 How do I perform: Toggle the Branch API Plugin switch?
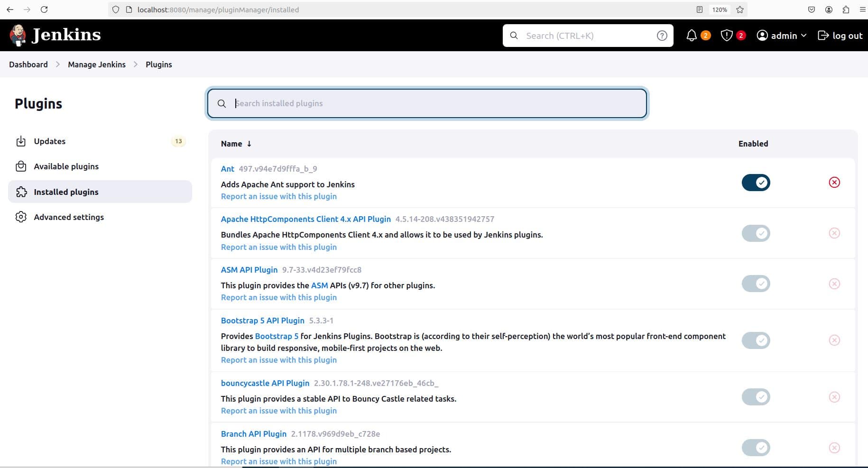(756, 448)
